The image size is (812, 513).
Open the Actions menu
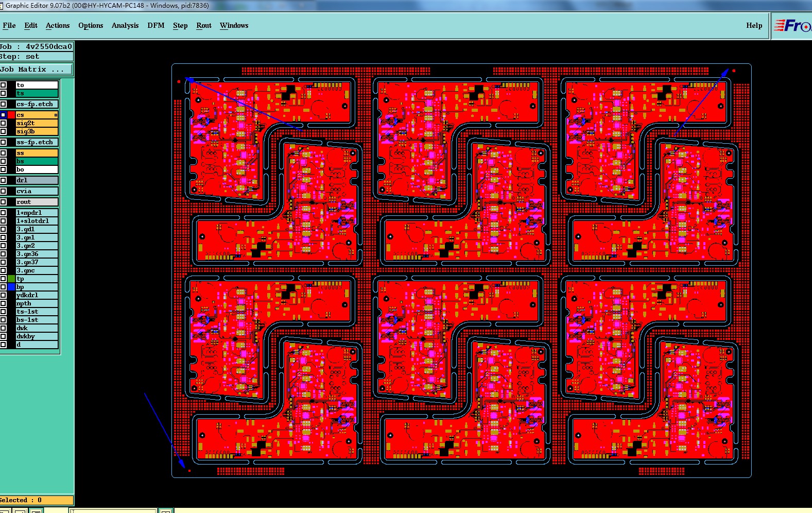point(58,25)
